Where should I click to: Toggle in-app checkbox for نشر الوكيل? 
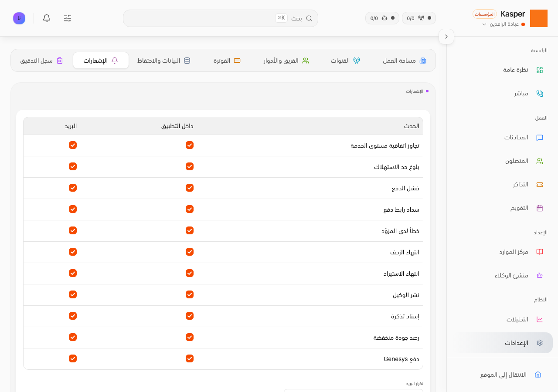190,294
